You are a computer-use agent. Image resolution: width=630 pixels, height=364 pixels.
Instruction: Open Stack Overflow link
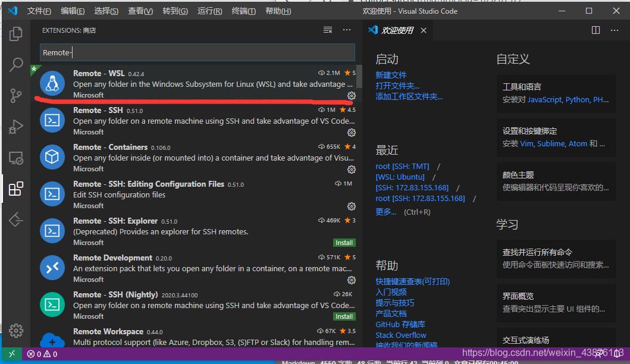coord(401,335)
